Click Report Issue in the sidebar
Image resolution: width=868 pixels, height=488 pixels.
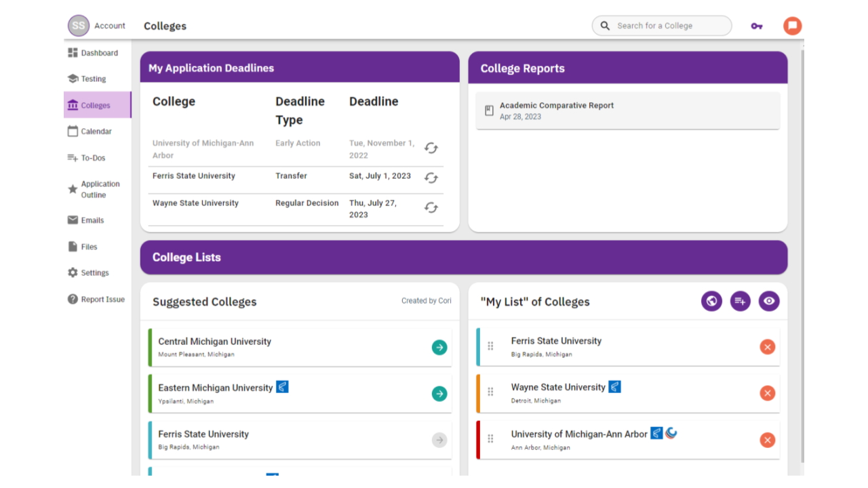98,299
